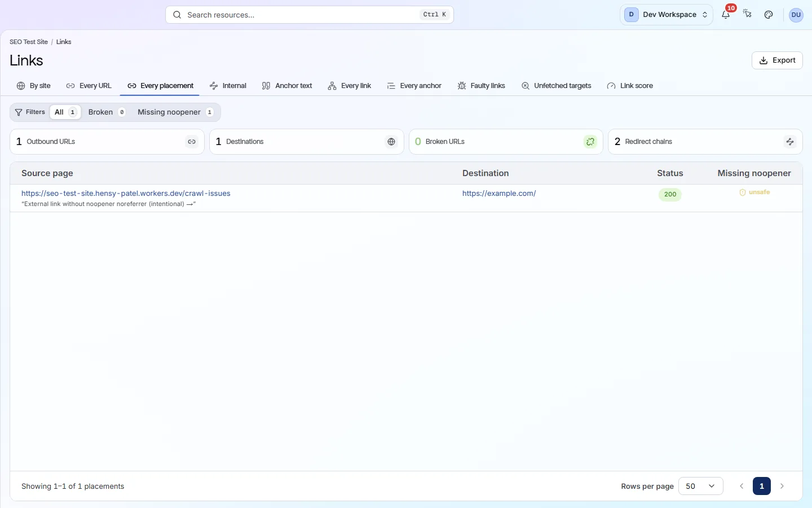
Task: Click the Status column header
Action: tap(670, 173)
